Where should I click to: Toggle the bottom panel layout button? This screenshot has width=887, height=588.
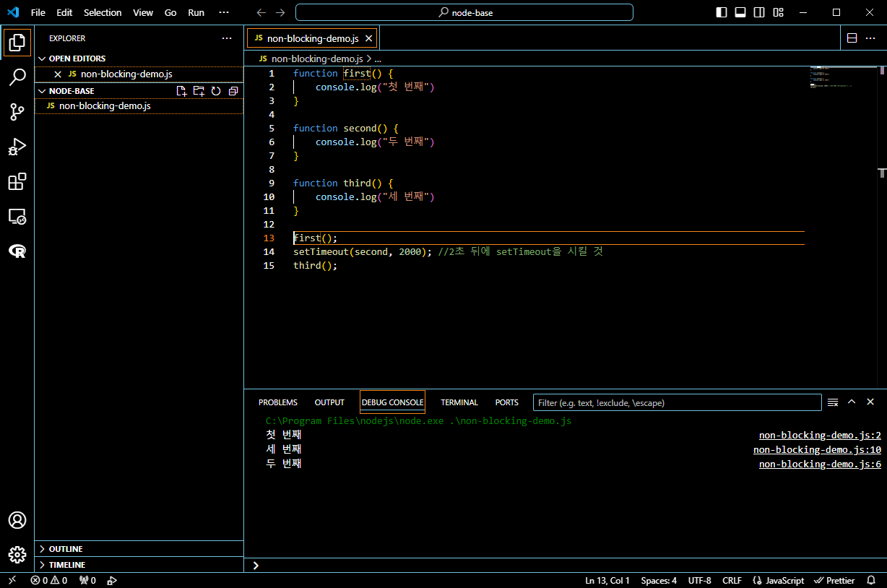coord(740,12)
